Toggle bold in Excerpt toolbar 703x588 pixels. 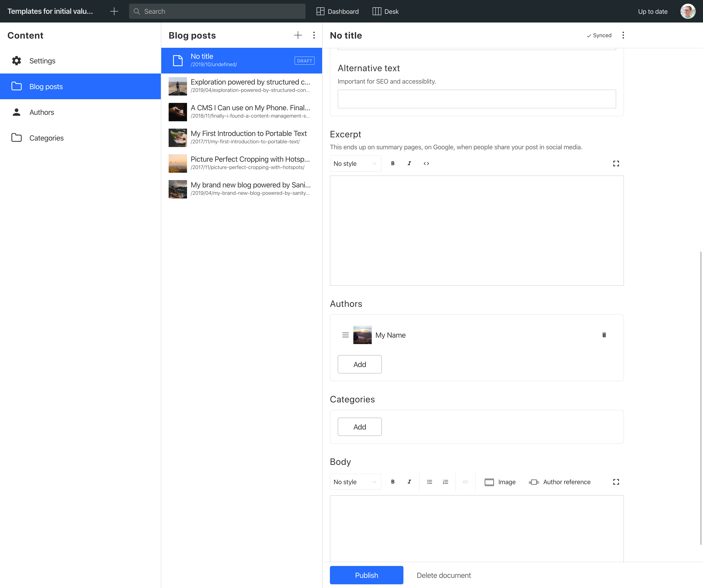[x=393, y=164]
